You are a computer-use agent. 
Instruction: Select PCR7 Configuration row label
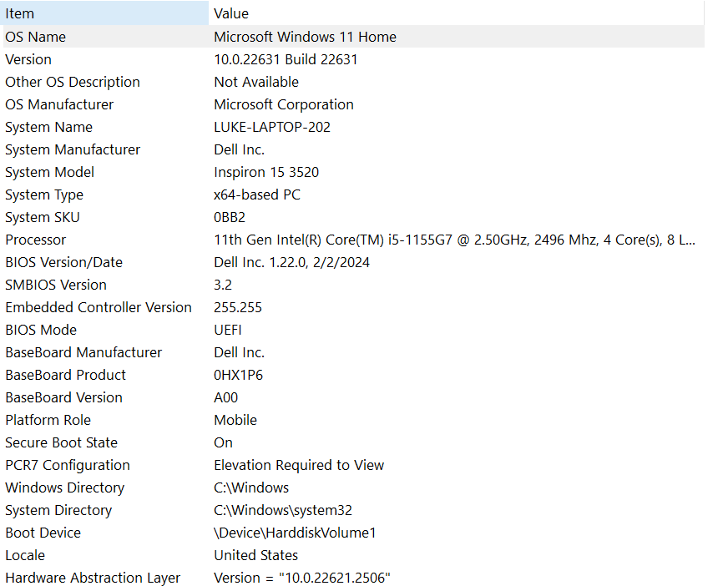click(x=68, y=465)
